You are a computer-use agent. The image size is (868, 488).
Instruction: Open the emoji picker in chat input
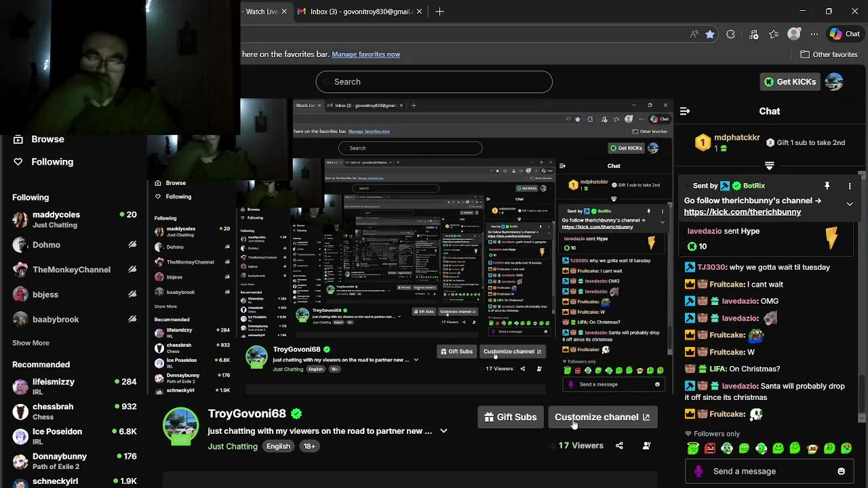(842, 471)
